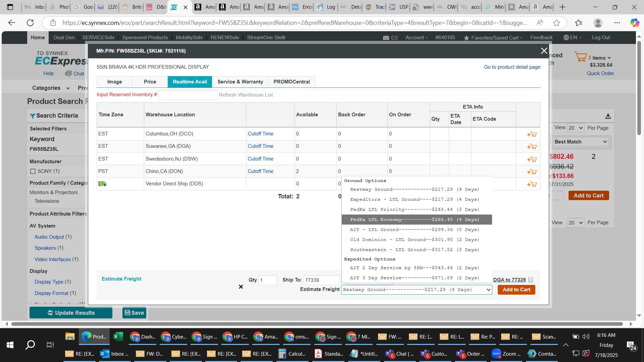Open Excel from the taskbar

[118, 337]
